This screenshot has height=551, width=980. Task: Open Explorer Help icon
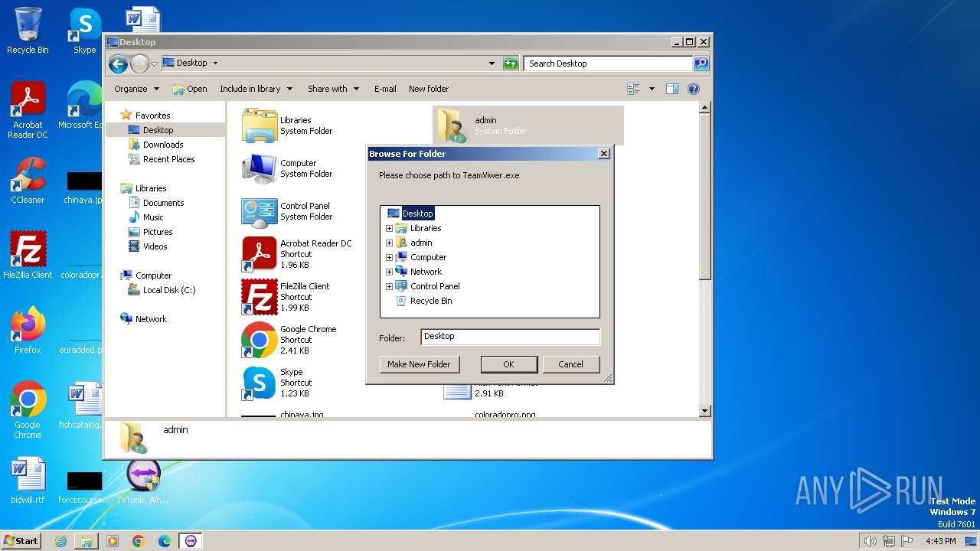694,89
